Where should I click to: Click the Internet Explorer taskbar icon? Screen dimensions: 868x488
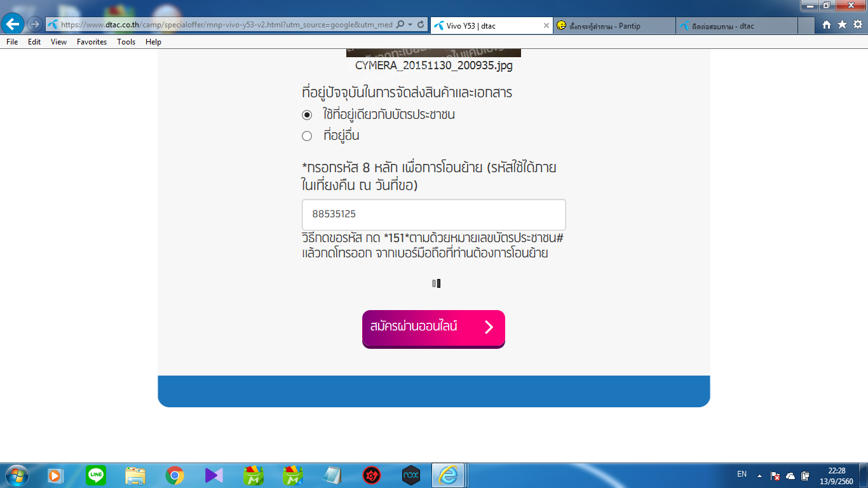[x=449, y=475]
